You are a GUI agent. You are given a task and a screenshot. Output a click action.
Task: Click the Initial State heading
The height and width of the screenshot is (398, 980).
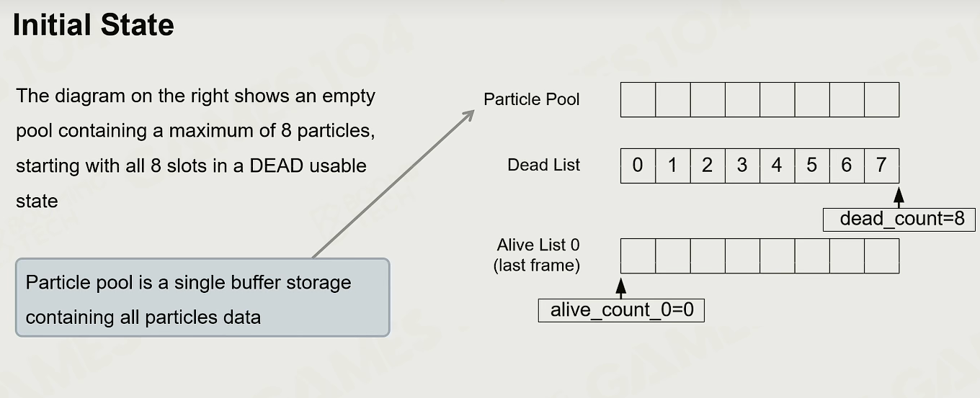point(94,26)
